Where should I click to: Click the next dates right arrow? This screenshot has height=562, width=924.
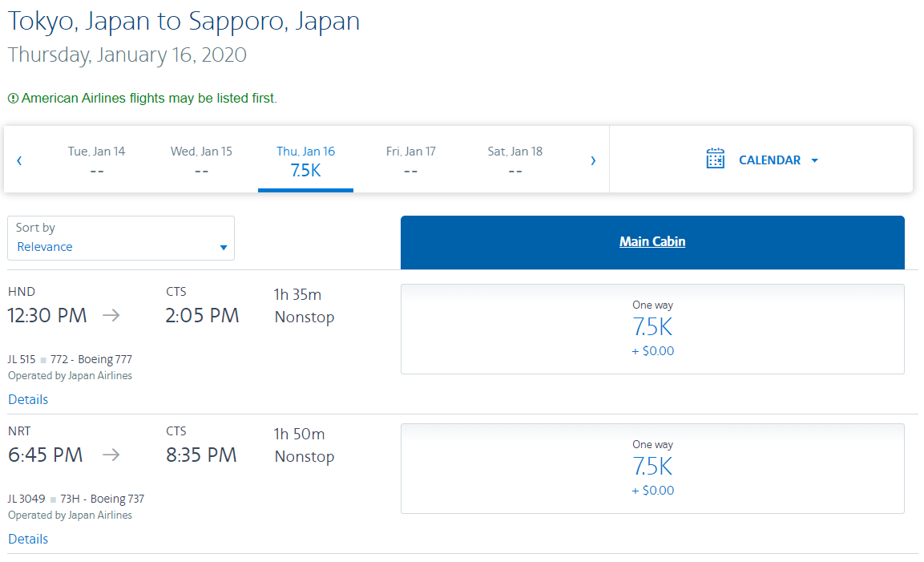pos(593,160)
